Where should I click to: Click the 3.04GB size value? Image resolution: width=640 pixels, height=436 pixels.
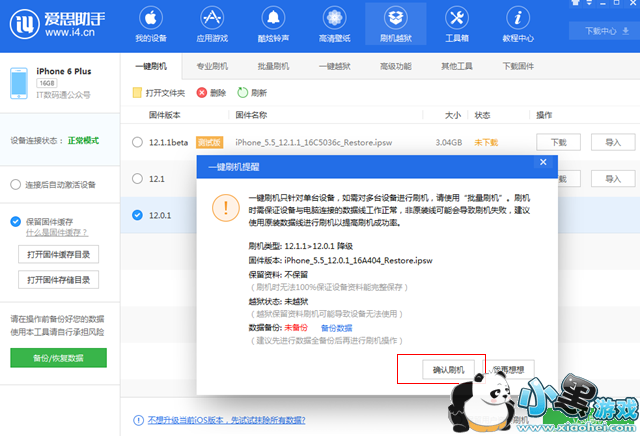(449, 142)
